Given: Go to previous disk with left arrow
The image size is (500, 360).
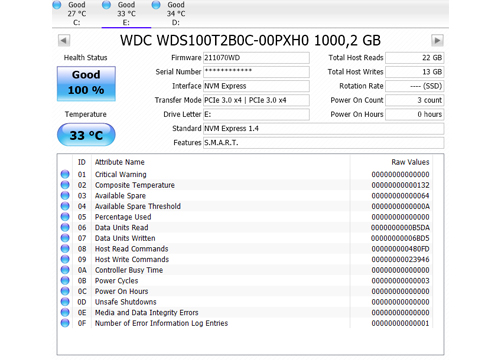Looking at the screenshot, I should pyautogui.click(x=64, y=41).
